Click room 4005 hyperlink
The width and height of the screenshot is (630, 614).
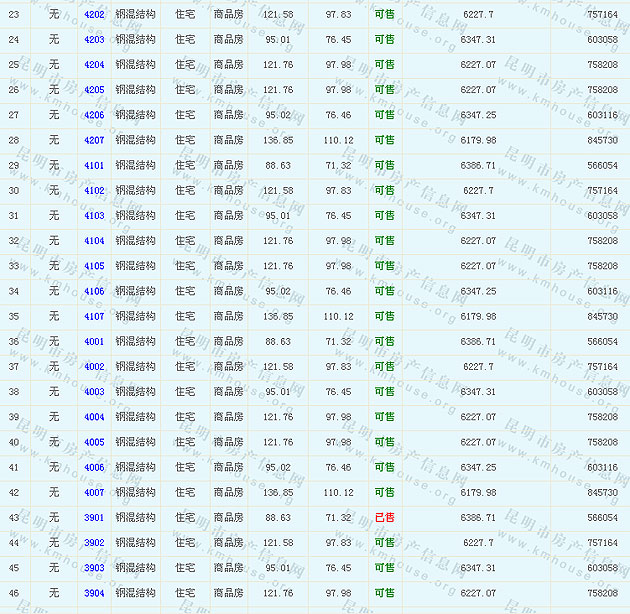tap(94, 442)
